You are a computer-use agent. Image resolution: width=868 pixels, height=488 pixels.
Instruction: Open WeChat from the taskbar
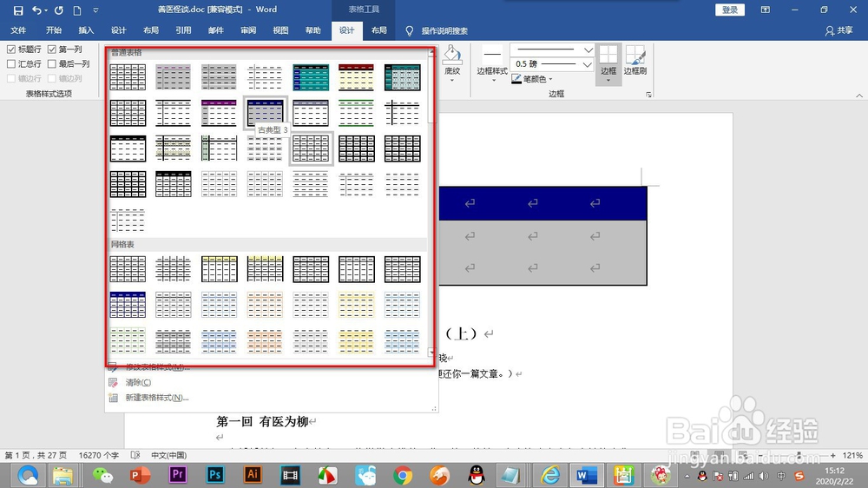tap(102, 475)
